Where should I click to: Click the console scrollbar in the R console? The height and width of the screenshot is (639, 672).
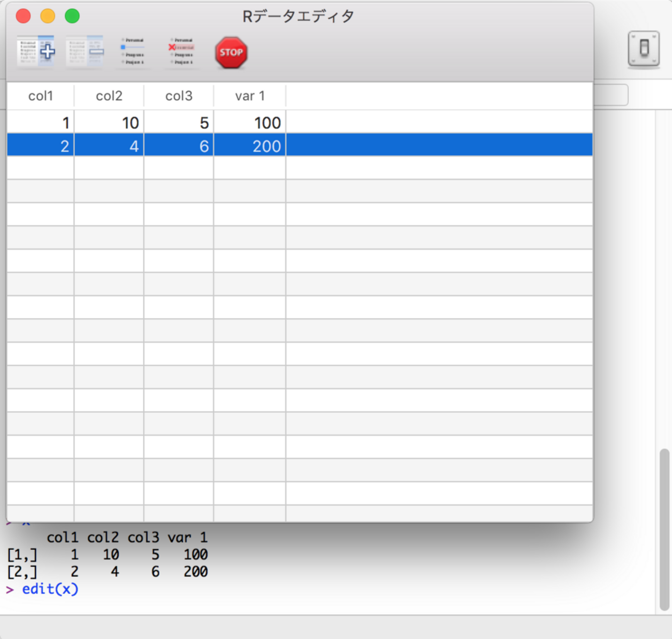pyautogui.click(x=664, y=530)
